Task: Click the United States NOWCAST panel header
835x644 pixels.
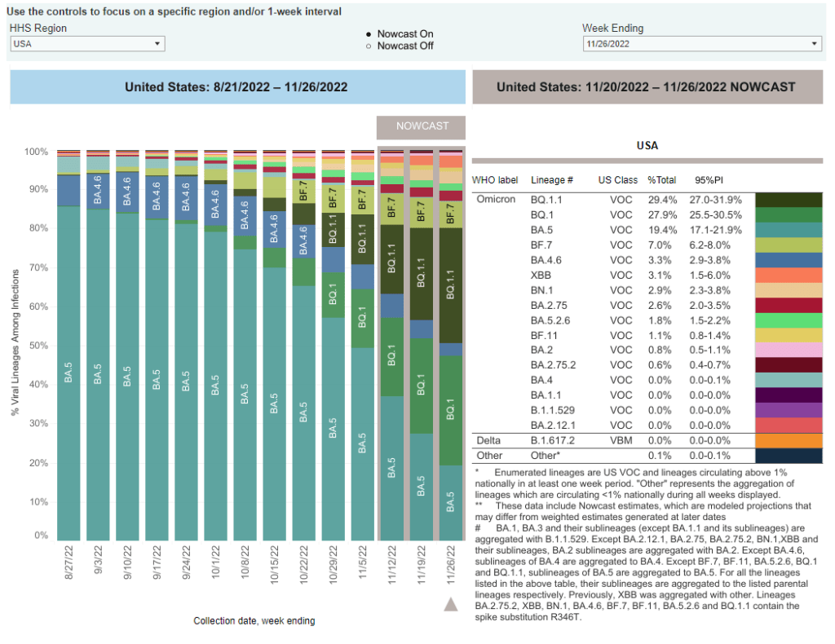Action: tap(646, 87)
